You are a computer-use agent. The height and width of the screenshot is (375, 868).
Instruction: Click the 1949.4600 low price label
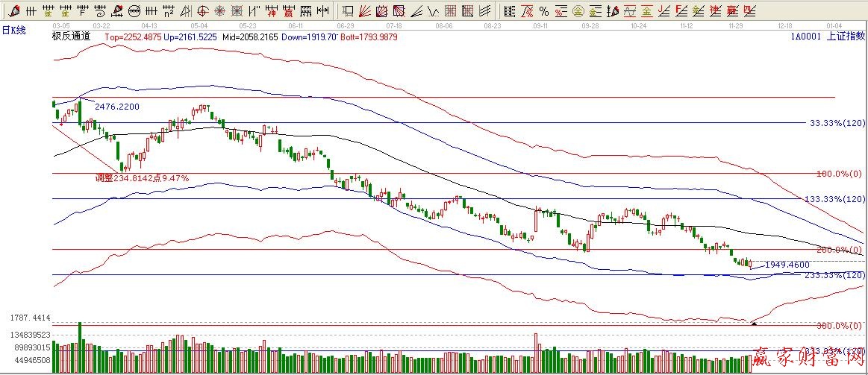787,264
